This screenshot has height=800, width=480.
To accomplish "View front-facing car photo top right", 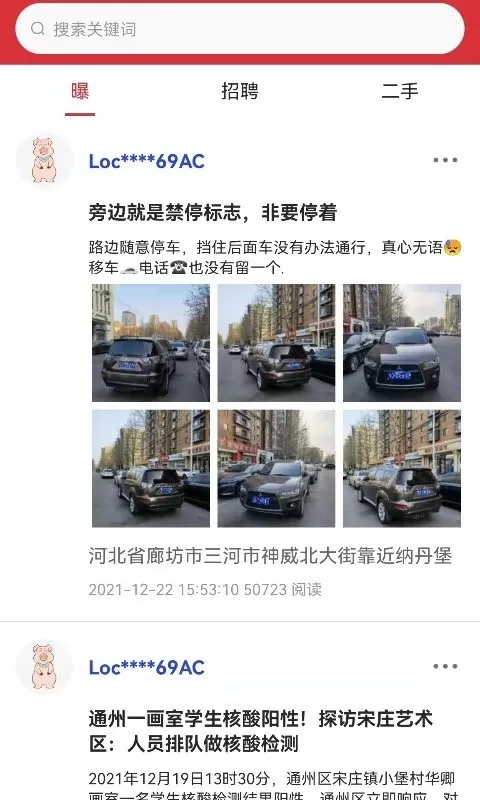I will [402, 343].
